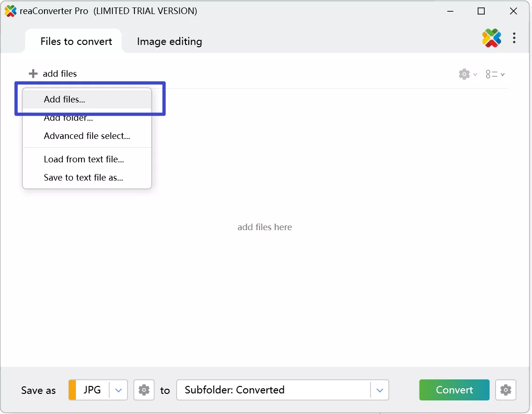532x414 pixels.
Task: Click the highlighted Add files menu entry
Action: pyautogui.click(x=64, y=99)
